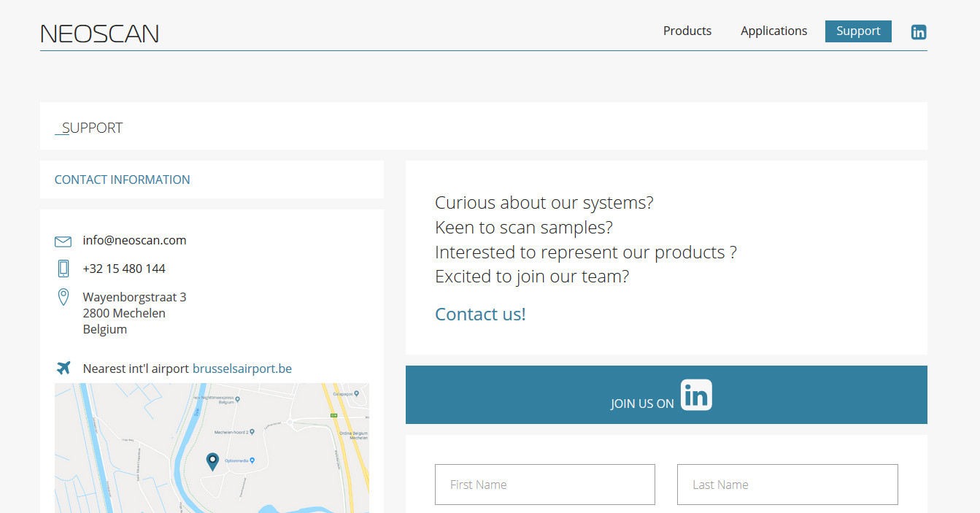Click the info@neoscan.com email address

[x=134, y=240]
